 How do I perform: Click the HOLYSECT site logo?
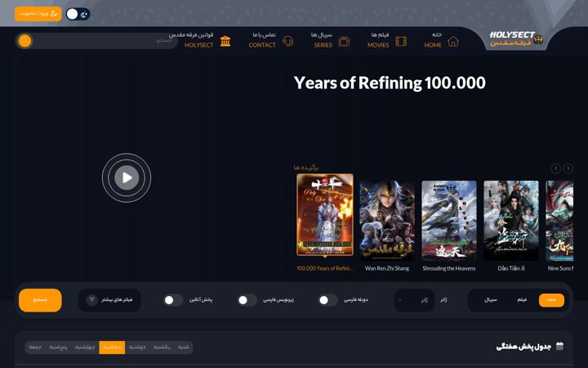point(516,39)
